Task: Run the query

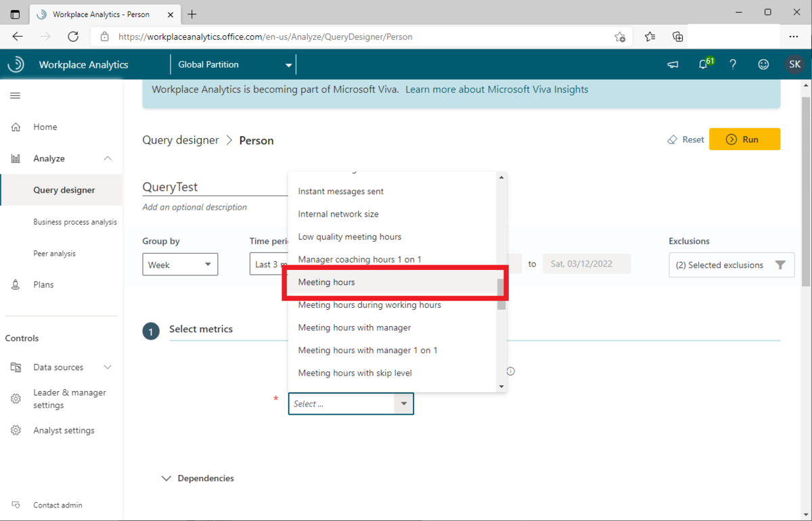Action: 744,139
